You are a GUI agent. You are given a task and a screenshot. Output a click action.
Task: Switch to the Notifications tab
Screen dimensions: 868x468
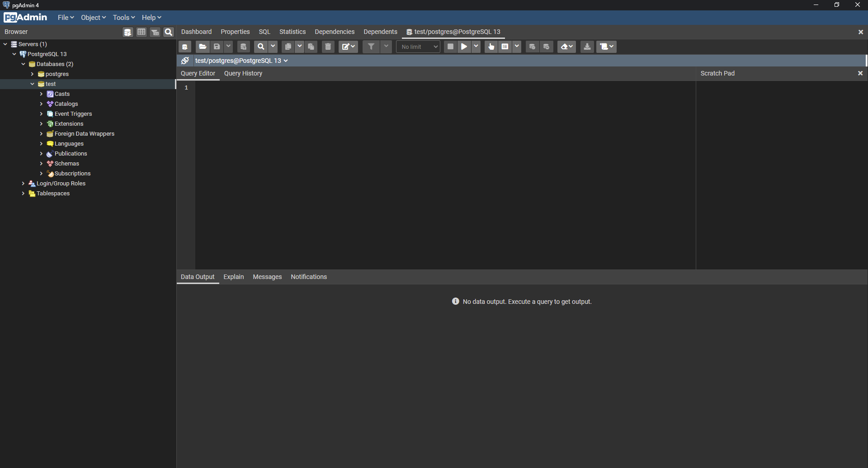click(309, 277)
